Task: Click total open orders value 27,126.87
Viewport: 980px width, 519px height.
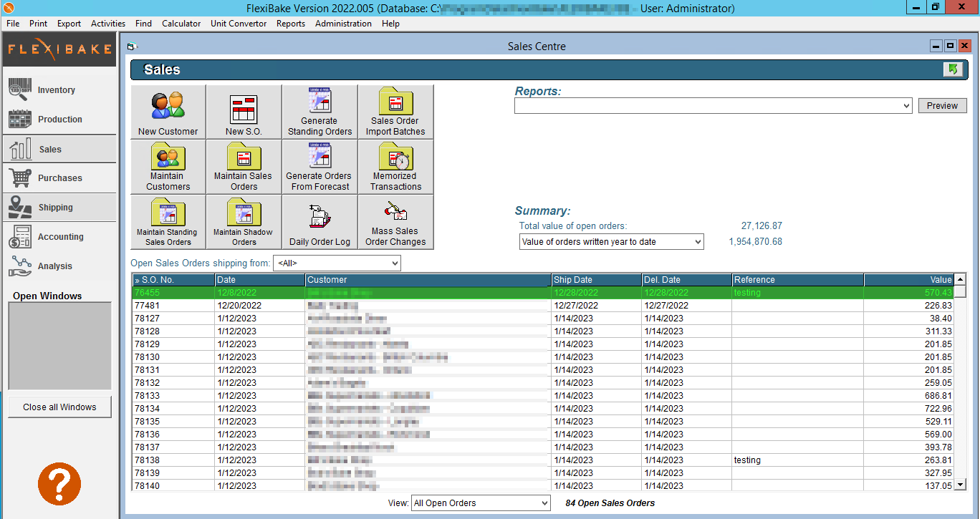Action: (762, 225)
